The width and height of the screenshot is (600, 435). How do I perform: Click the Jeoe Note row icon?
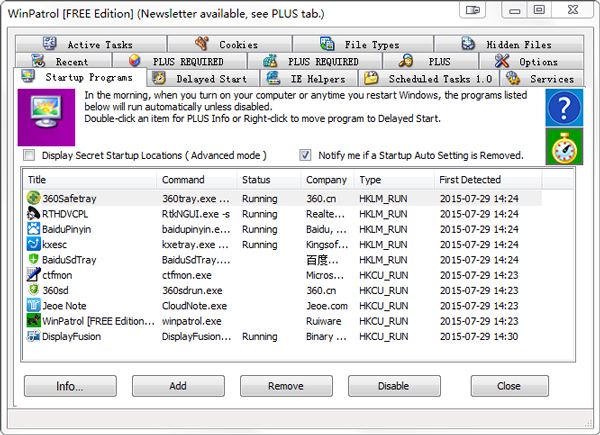coord(33,305)
